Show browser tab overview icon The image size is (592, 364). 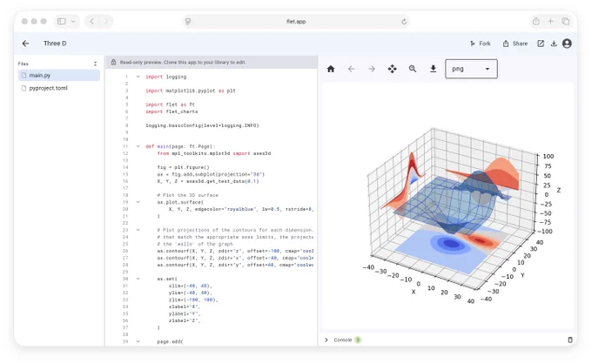[x=565, y=22]
